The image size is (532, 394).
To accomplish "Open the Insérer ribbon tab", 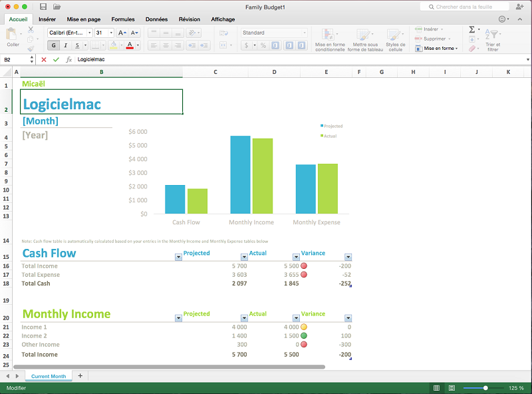I will pos(47,19).
